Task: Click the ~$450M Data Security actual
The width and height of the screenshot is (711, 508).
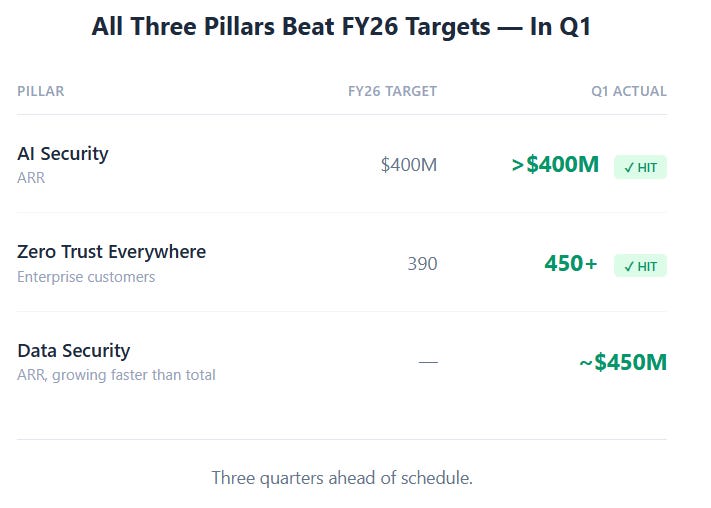Action: click(623, 362)
